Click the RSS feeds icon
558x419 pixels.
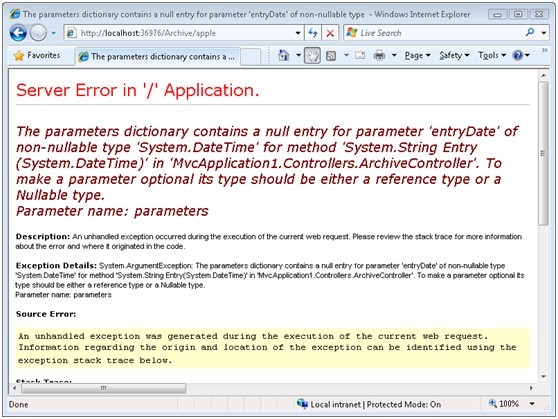click(331, 56)
